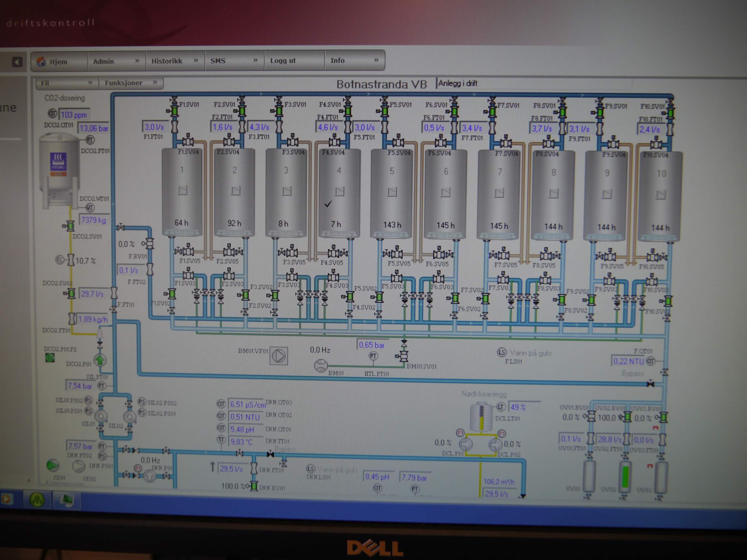Image resolution: width=747 pixels, height=560 pixels.
Task: Select filter tank 4 with checkmark
Action: click(339, 193)
